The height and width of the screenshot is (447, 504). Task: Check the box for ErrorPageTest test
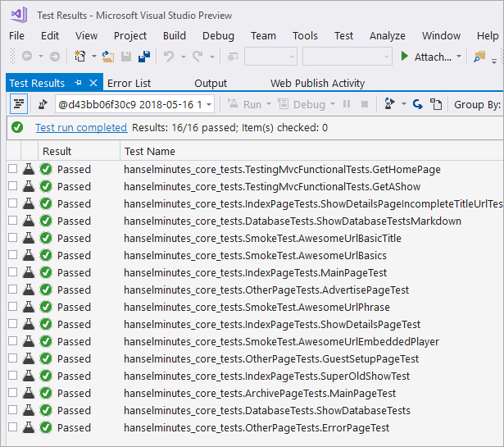click(12, 427)
